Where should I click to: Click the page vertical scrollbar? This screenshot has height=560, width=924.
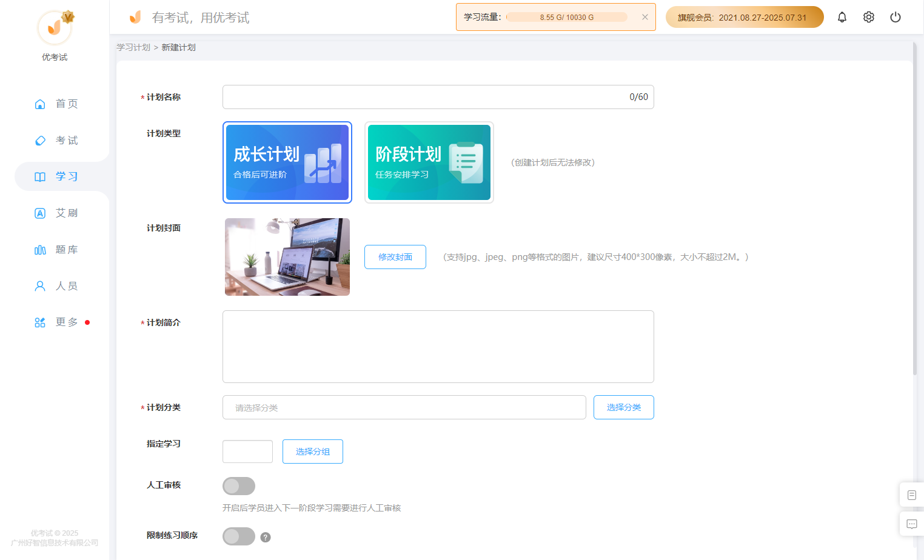point(915,209)
